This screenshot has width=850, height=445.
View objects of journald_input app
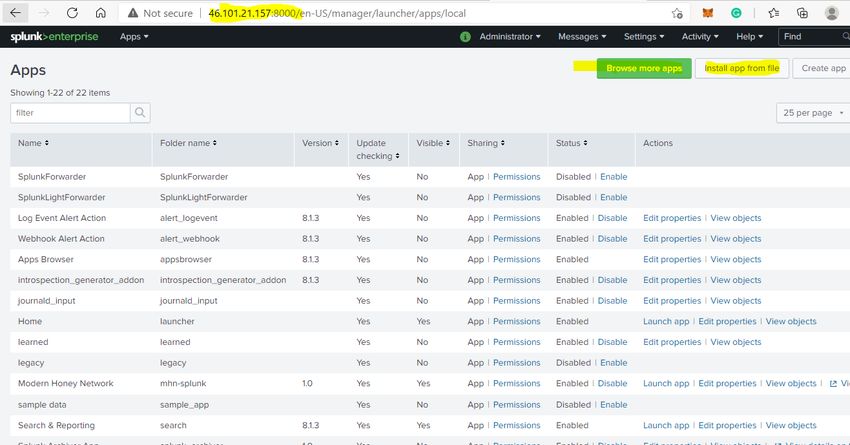tap(736, 301)
